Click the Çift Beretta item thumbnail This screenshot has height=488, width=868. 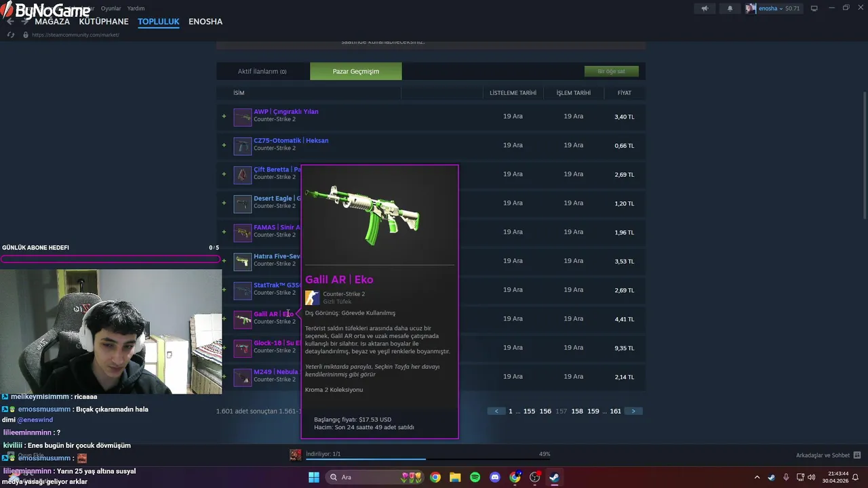click(243, 175)
